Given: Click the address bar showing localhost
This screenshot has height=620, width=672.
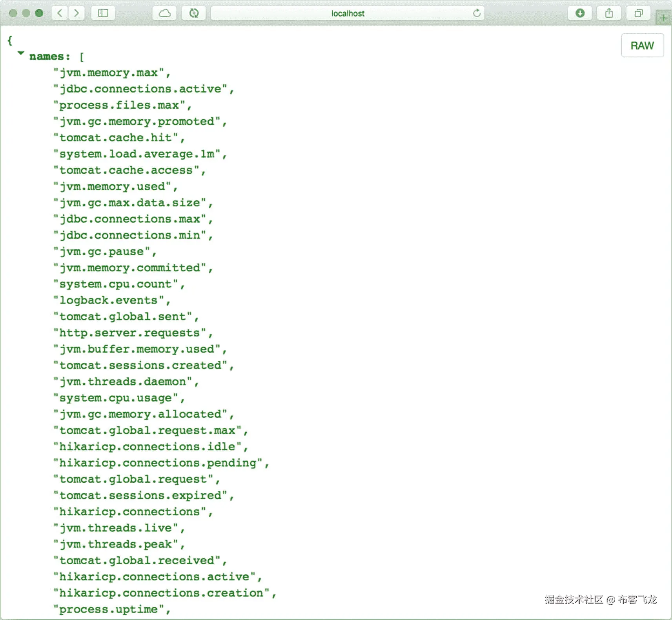Looking at the screenshot, I should coord(348,13).
